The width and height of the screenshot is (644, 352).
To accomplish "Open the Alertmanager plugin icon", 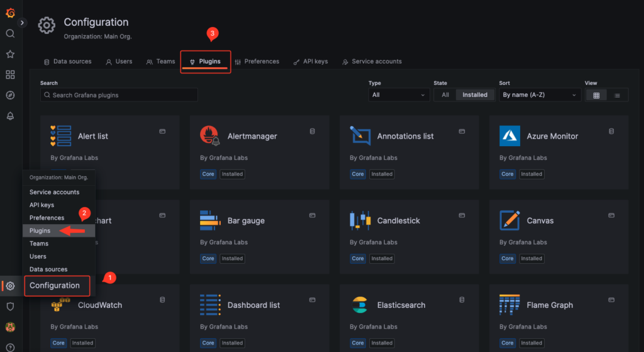I will pyautogui.click(x=210, y=136).
